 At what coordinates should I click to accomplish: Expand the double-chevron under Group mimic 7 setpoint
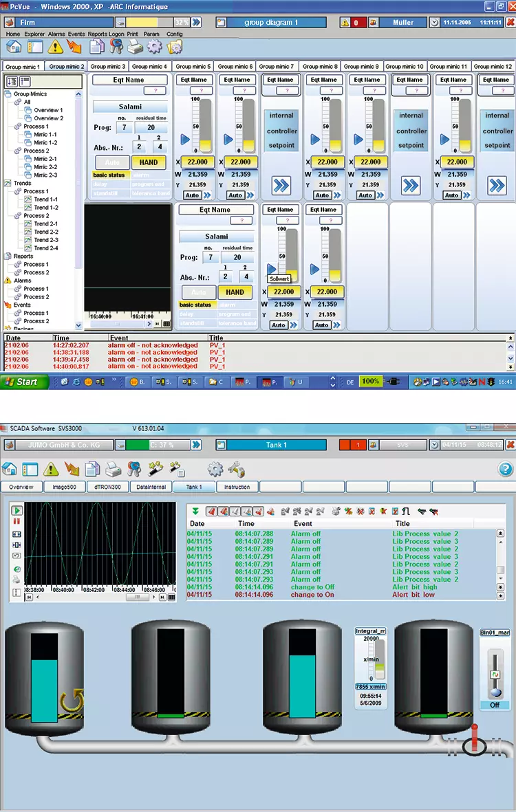tap(281, 185)
